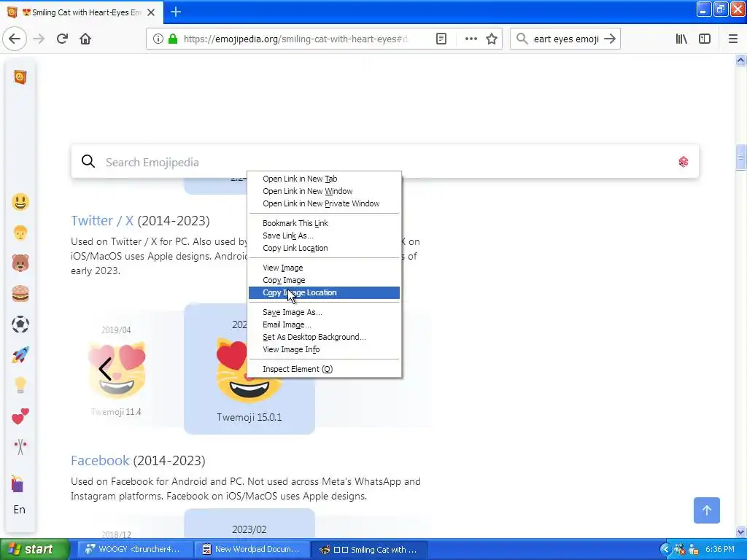Image resolution: width=747 pixels, height=560 pixels.
Task: Close the Smiling Cat tab
Action: pos(151,12)
